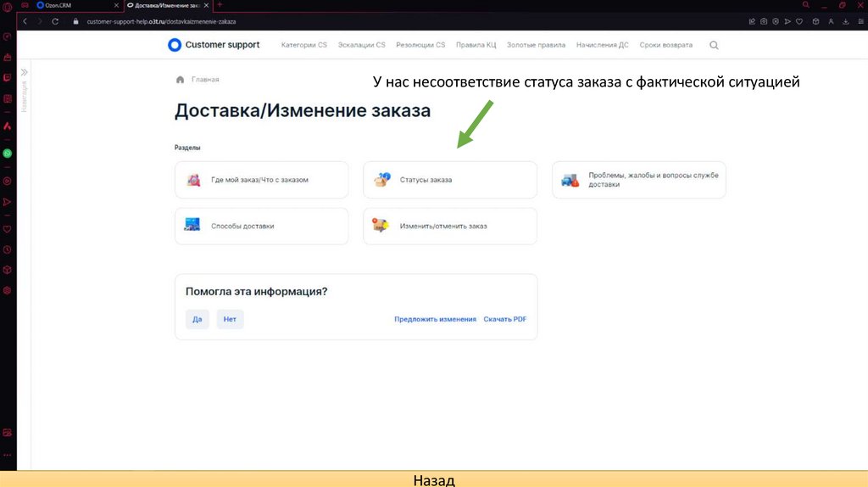The height and width of the screenshot is (487, 868).
Task: Open the downloads icon in toolbar
Action: pos(846,21)
